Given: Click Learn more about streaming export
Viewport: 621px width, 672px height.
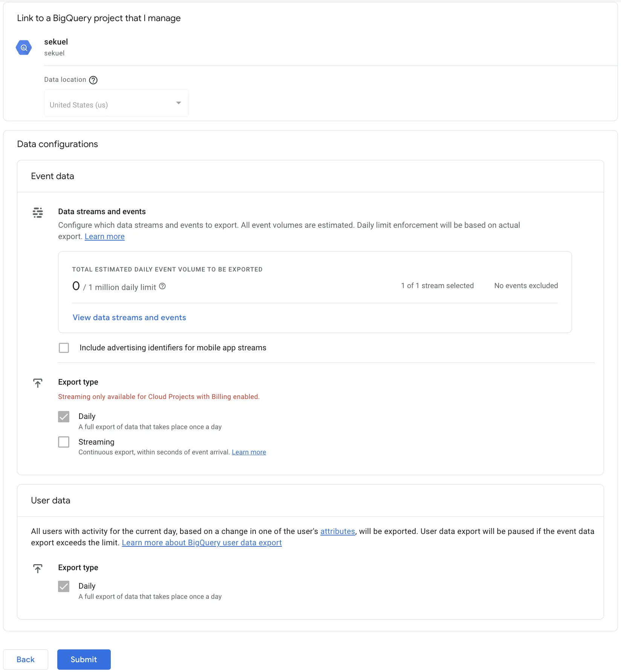Looking at the screenshot, I should click(x=249, y=452).
